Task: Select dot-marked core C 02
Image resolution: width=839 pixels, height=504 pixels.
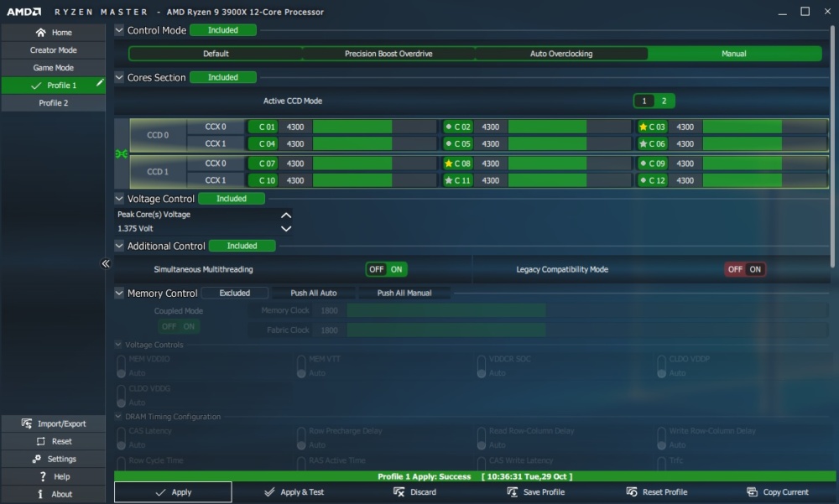Action: tap(457, 127)
